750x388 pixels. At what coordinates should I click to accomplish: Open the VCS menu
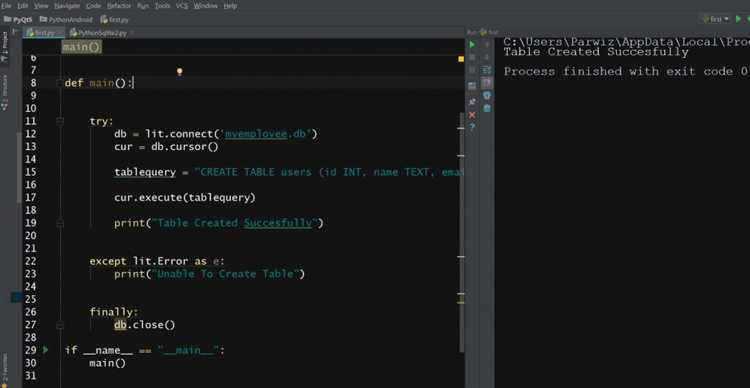182,6
